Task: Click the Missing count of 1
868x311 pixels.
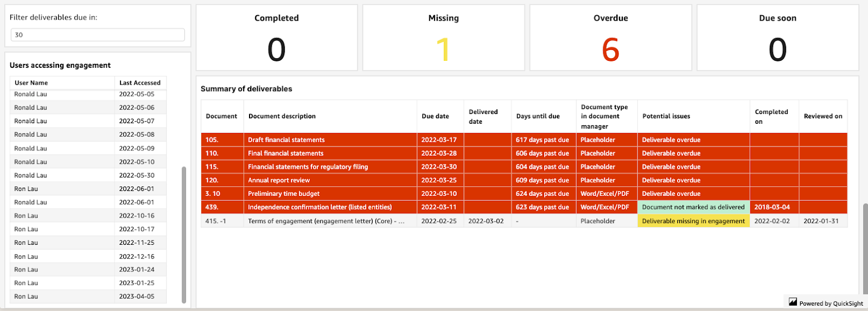Action: tap(443, 50)
